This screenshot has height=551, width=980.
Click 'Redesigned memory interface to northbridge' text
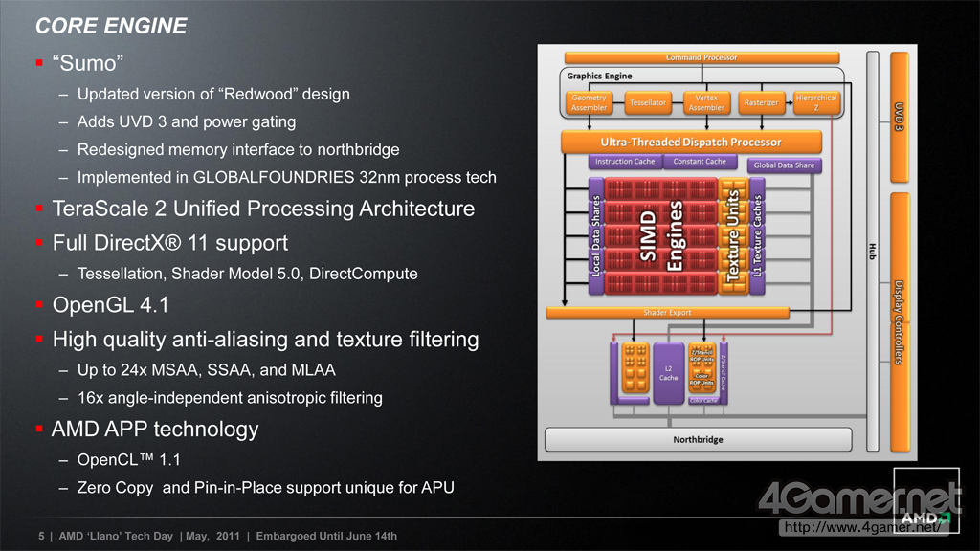click(238, 149)
